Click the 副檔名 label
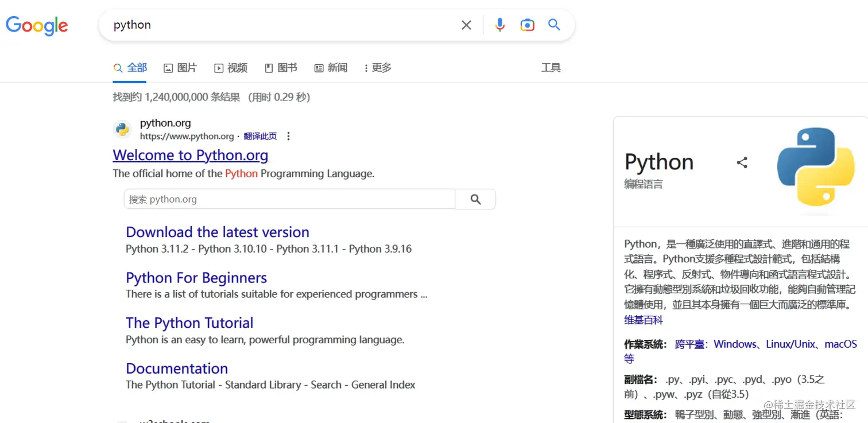The image size is (868, 423). coord(641,380)
